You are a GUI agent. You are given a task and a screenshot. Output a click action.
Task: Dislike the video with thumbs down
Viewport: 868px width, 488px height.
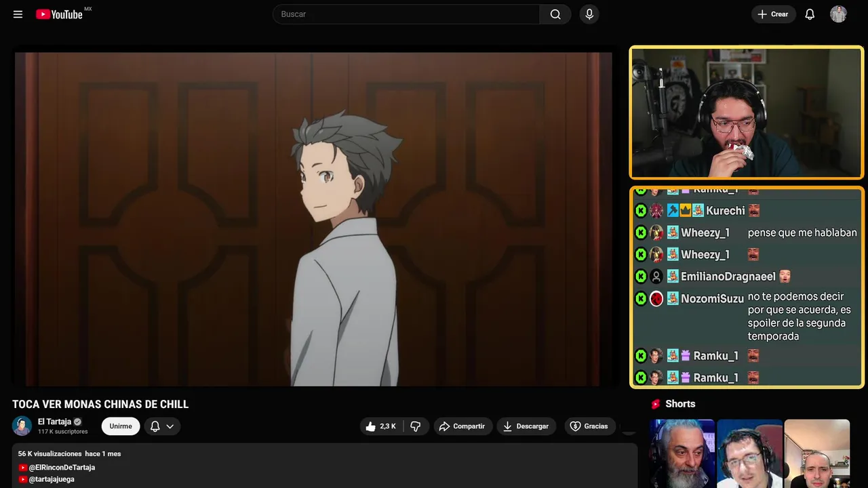click(x=416, y=426)
